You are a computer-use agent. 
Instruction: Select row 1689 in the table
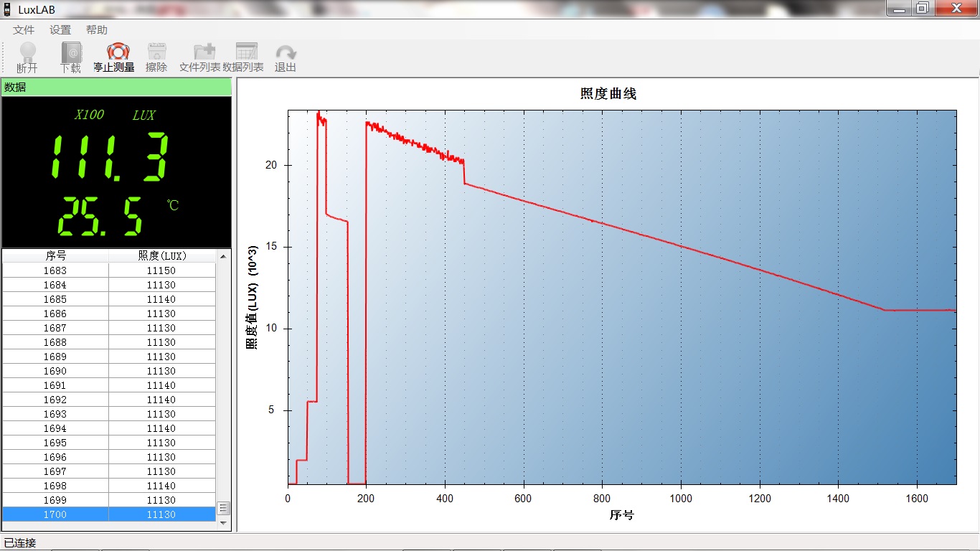click(109, 357)
